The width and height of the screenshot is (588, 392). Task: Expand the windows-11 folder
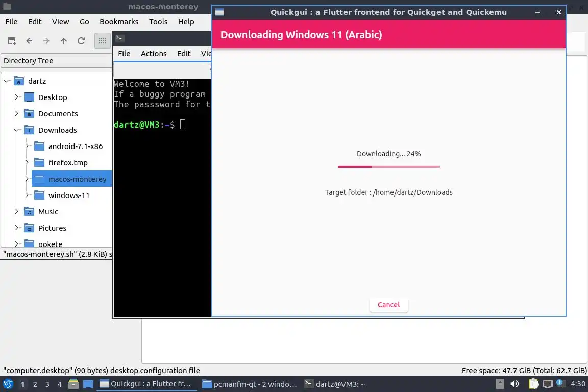coord(27,195)
